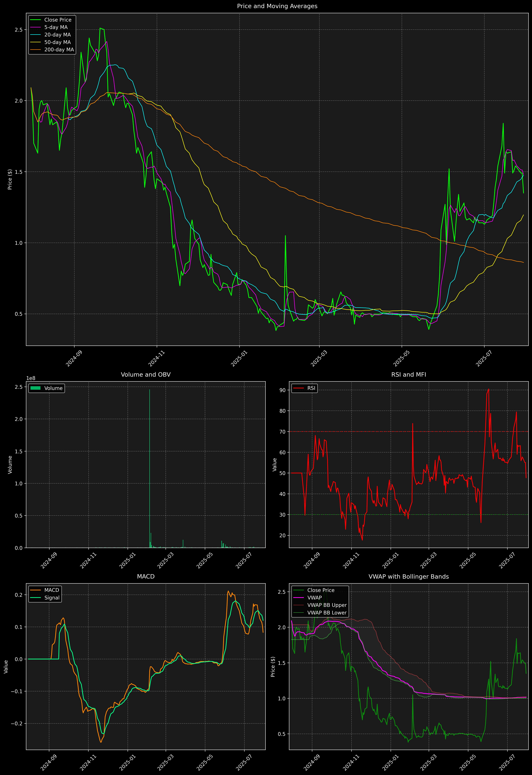Viewport: 532px width, 775px height.
Task: Click the '2024-11' x-axis label on MACD chart
Action: [88, 762]
